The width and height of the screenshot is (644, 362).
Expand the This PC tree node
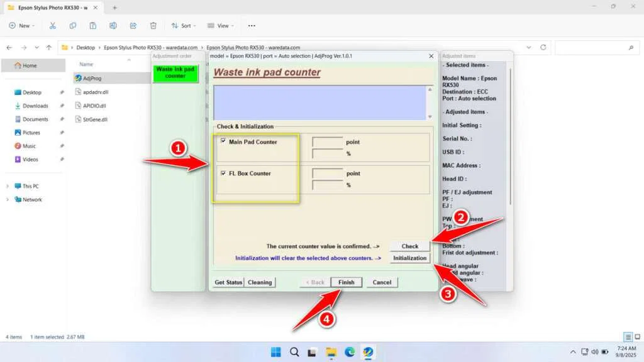(8, 186)
